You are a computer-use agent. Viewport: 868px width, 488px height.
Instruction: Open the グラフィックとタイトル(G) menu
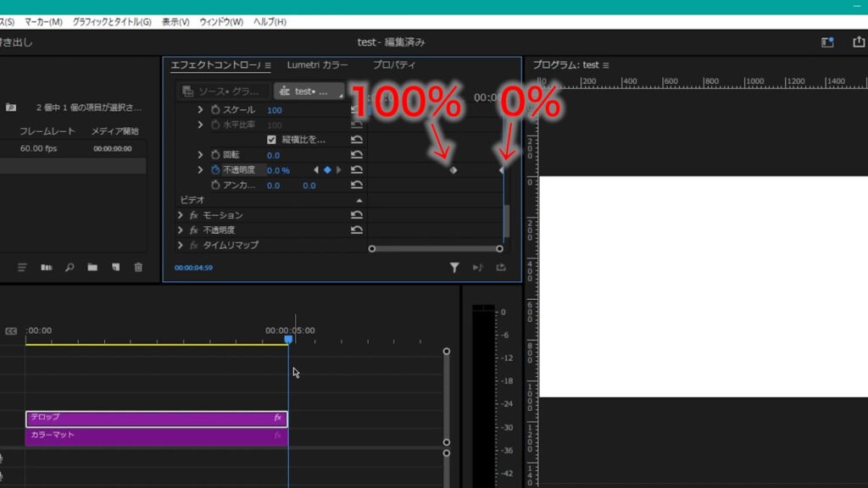[112, 22]
